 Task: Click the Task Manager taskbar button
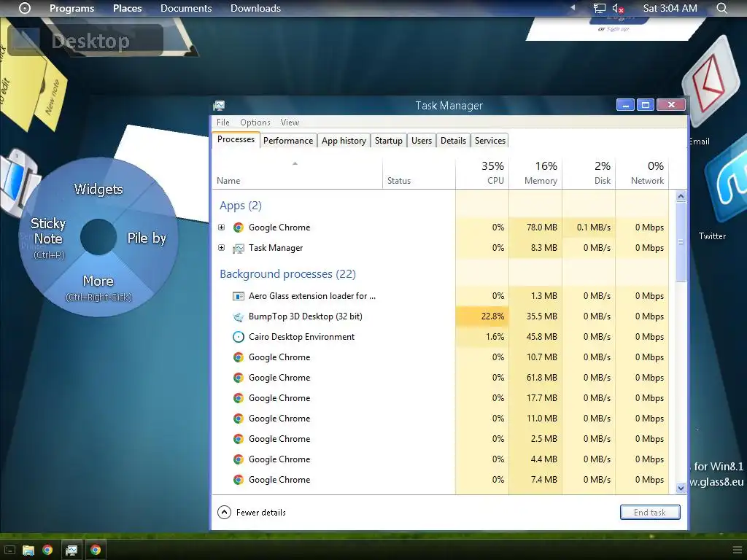(x=71, y=551)
